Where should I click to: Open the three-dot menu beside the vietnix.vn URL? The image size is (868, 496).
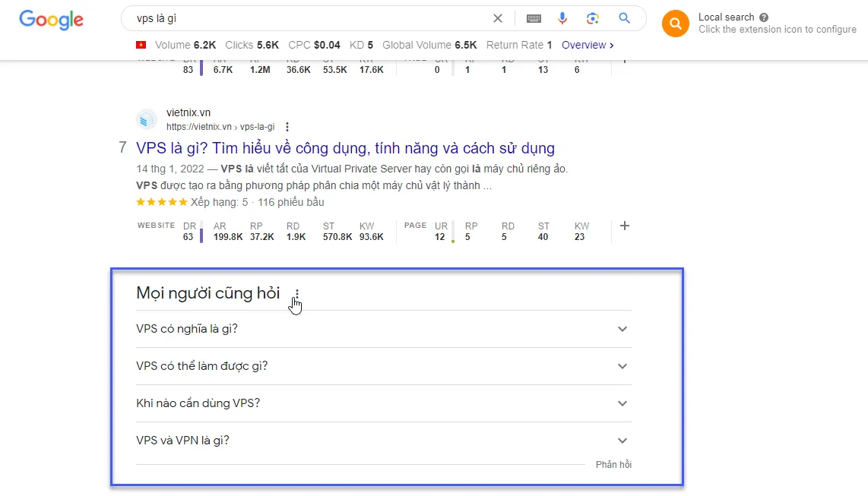click(287, 127)
